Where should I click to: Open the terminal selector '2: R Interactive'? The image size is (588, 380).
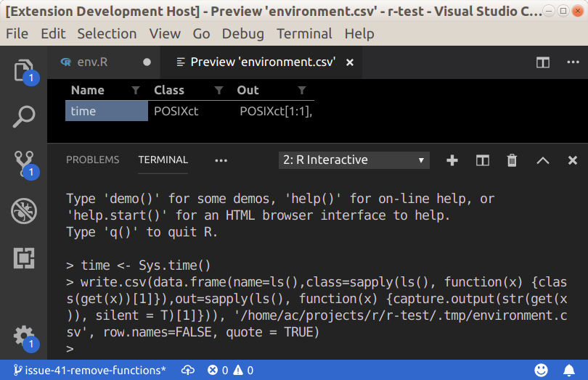(354, 160)
